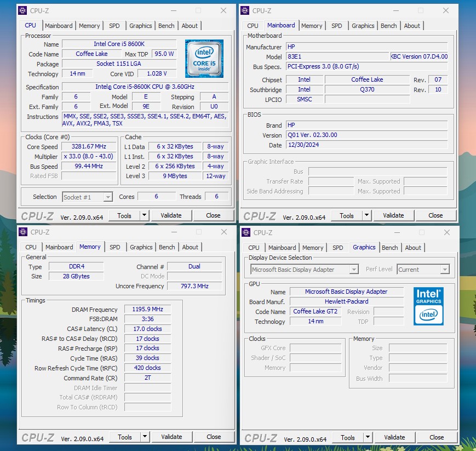
Task: Click the CPU-Z app icon in the CPU window title bar
Action: coord(22,10)
